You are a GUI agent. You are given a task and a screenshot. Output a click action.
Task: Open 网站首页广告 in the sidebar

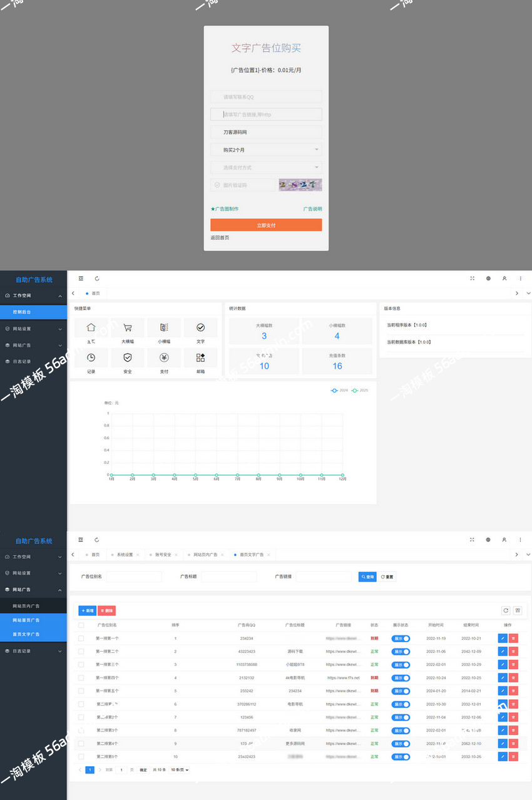click(33, 620)
